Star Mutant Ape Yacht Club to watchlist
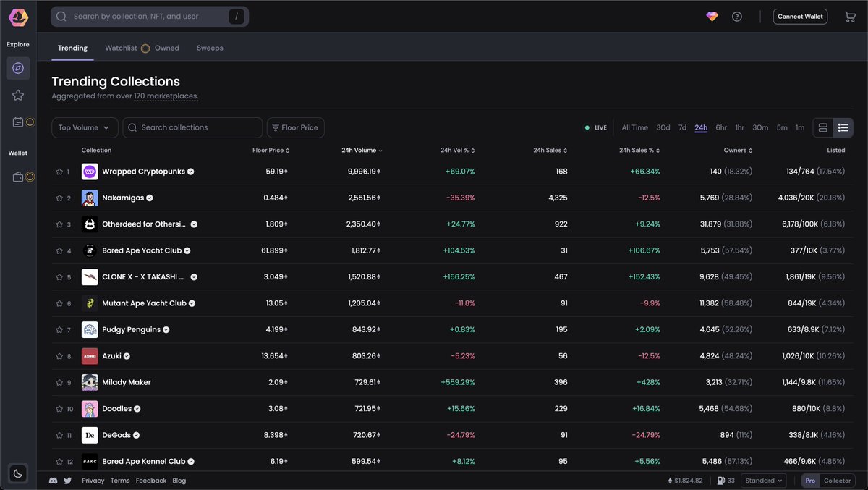868x490 pixels. pyautogui.click(x=59, y=303)
